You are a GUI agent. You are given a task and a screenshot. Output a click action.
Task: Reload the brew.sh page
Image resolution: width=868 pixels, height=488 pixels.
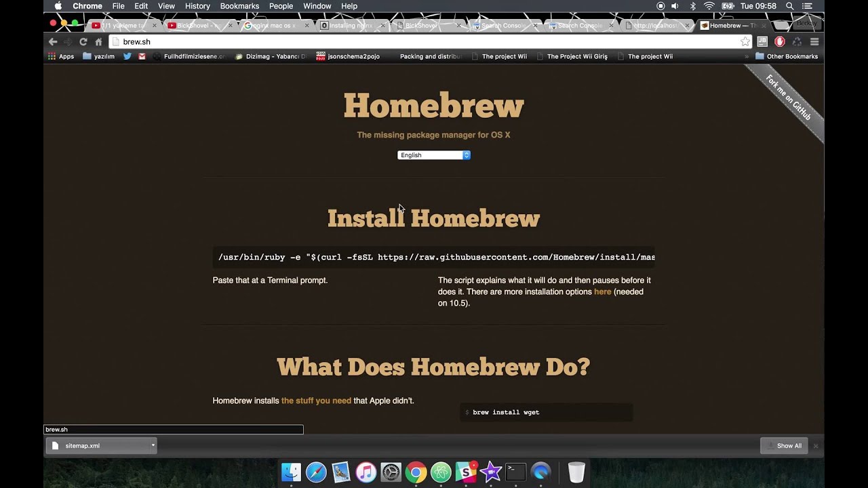[83, 41]
